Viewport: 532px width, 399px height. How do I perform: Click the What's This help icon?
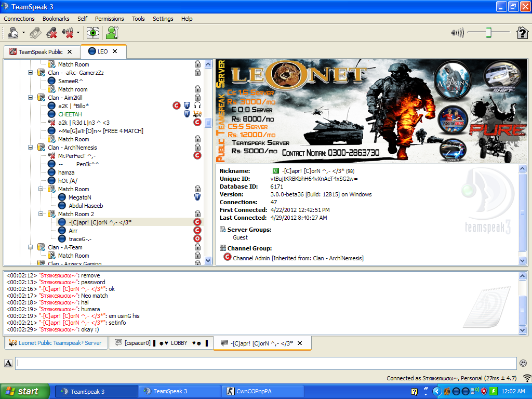click(522, 33)
